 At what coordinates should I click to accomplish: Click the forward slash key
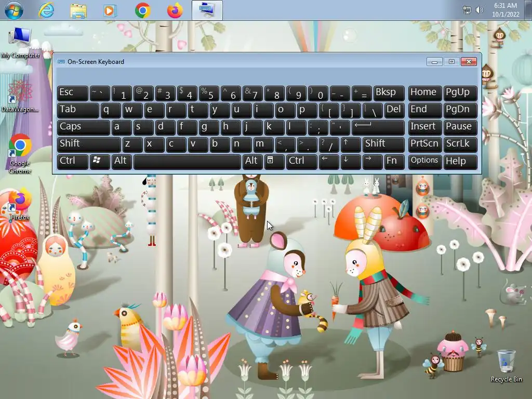pyautogui.click(x=329, y=144)
